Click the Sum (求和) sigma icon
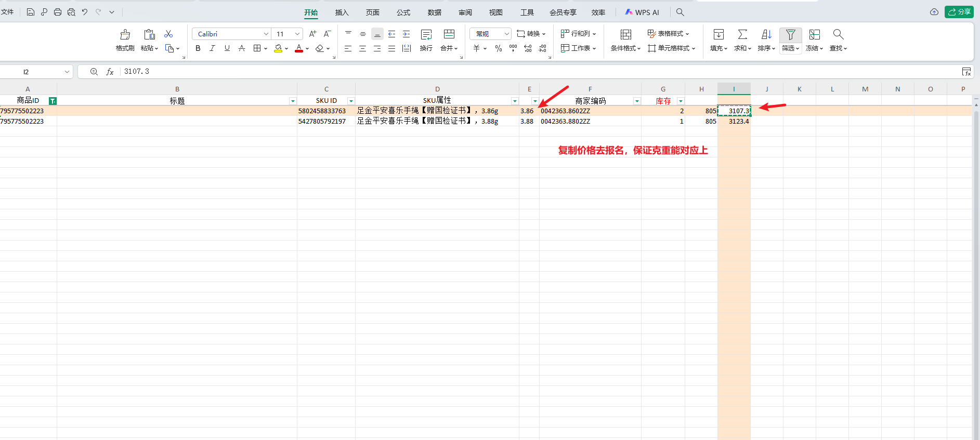The image size is (980, 440). [x=742, y=35]
